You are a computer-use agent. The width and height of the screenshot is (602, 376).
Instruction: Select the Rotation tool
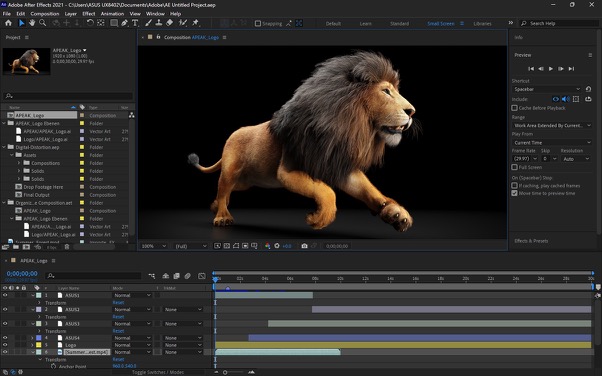(x=90, y=23)
